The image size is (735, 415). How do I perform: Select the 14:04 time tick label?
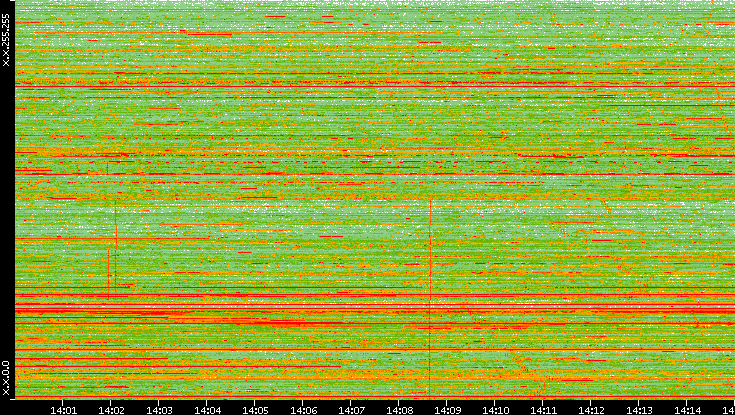click(207, 411)
